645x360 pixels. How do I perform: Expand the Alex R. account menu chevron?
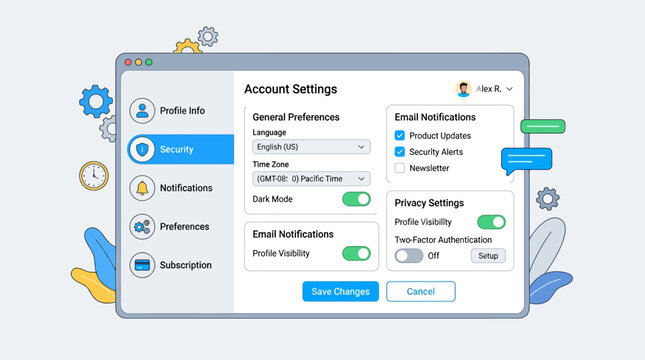click(x=509, y=89)
